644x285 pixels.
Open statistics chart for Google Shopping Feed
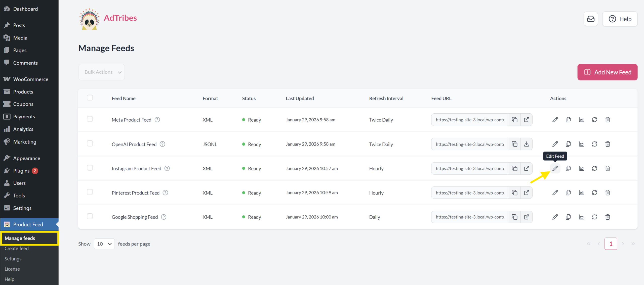581,217
